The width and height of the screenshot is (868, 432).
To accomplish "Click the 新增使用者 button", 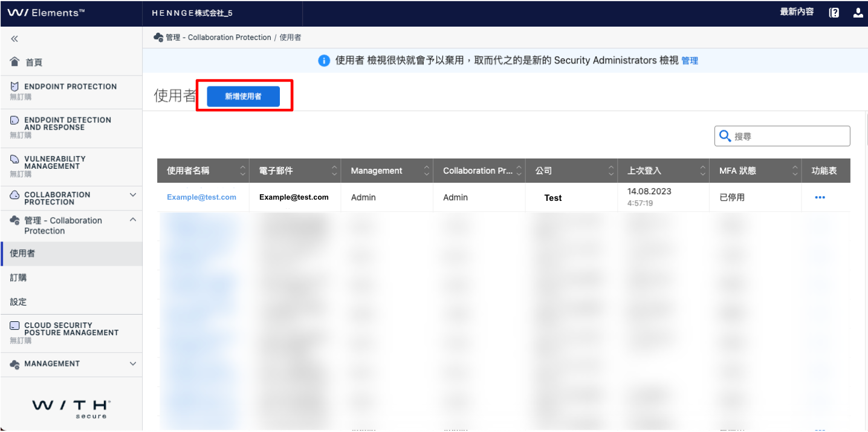I will pos(243,96).
